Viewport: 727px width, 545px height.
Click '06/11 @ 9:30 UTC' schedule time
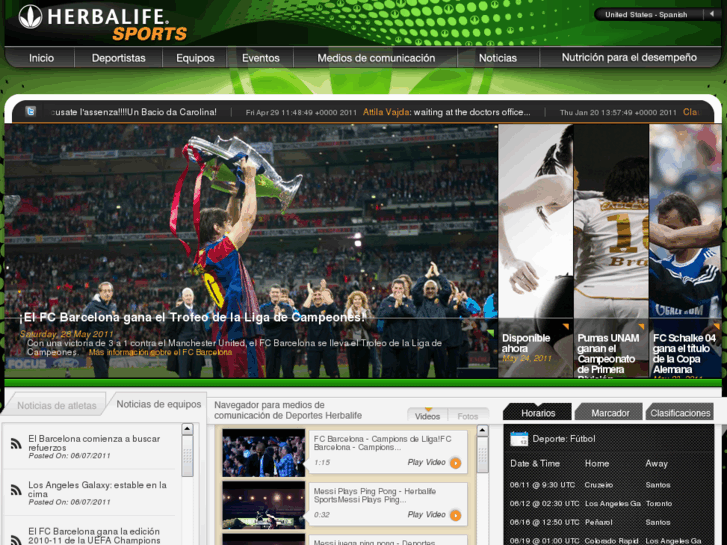pyautogui.click(x=542, y=485)
